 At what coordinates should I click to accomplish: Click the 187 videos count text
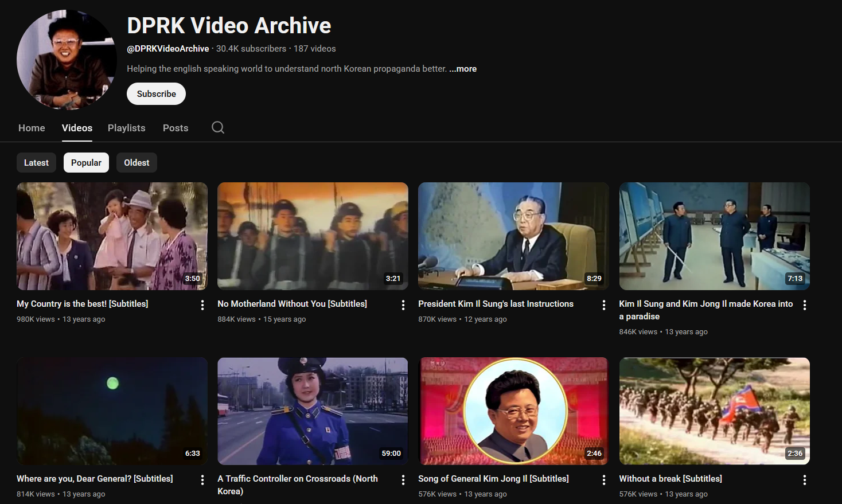pos(315,49)
